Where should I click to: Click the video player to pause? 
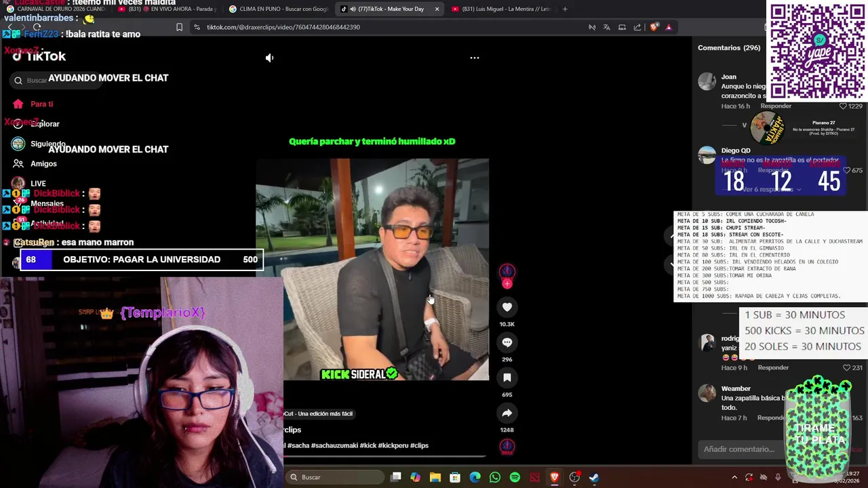click(x=372, y=269)
